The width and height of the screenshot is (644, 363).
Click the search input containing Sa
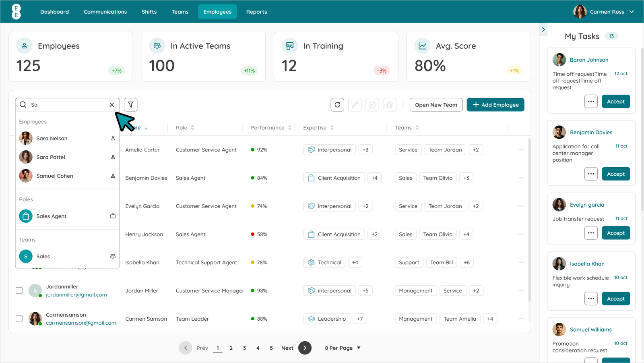coord(67,105)
